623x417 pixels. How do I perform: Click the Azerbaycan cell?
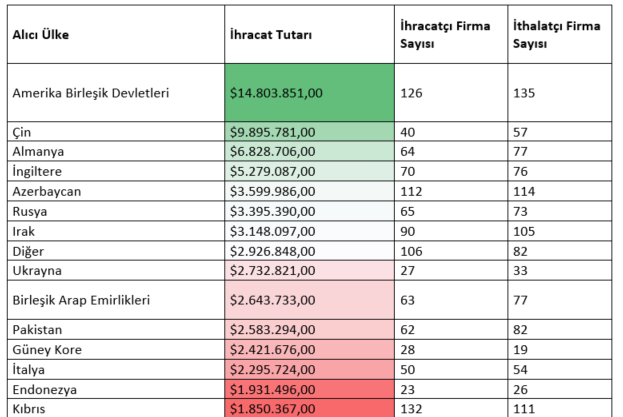pos(46,191)
